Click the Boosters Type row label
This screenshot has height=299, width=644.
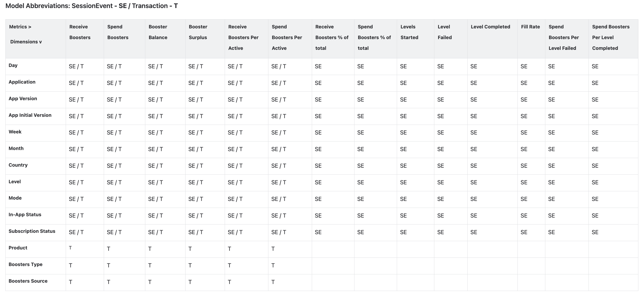point(25,264)
